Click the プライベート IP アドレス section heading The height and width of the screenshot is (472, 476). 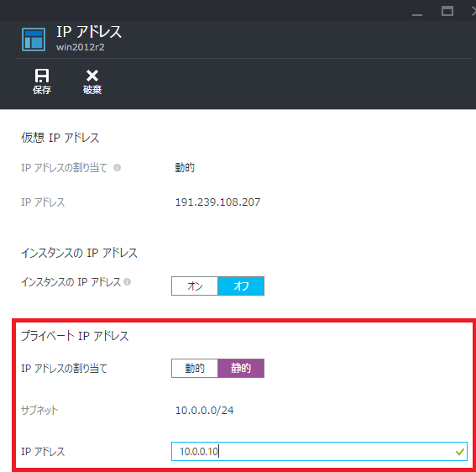pos(75,336)
